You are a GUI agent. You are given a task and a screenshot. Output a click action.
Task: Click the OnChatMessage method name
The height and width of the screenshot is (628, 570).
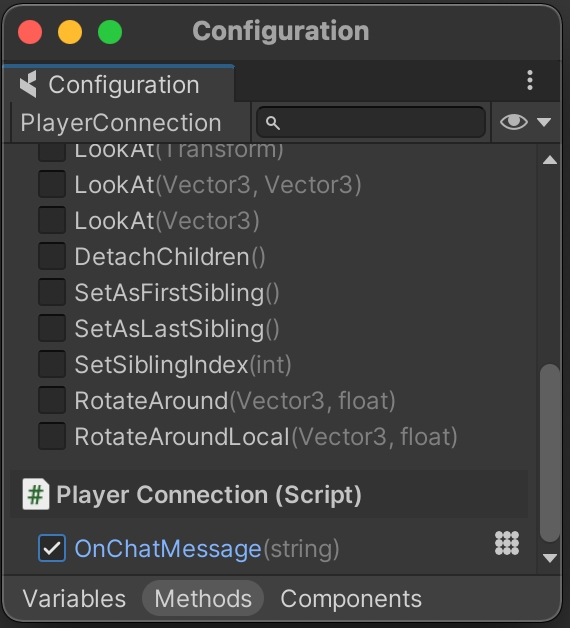tap(168, 548)
